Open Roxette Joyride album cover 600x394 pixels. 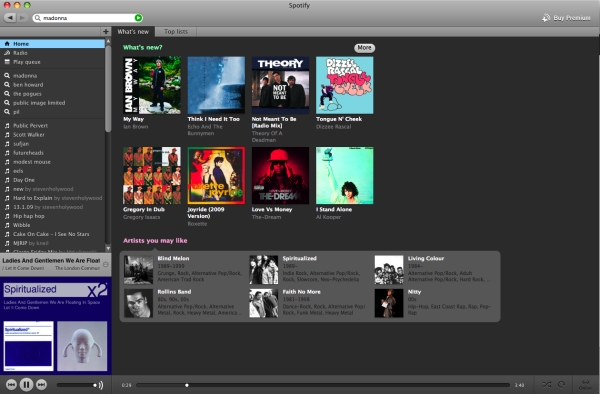pyautogui.click(x=216, y=176)
